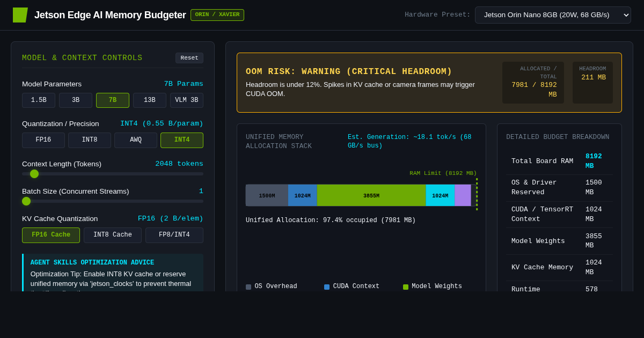Click the '7B Params' value text

(x=184, y=84)
